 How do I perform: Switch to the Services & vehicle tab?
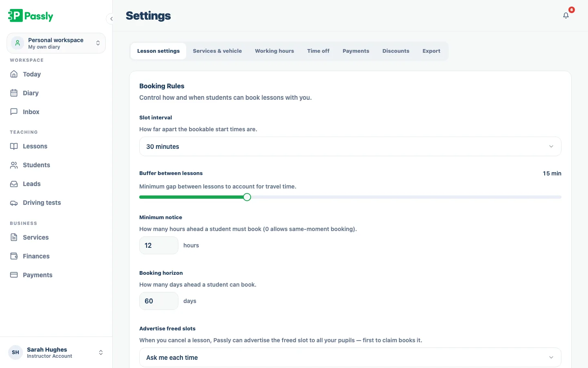click(x=217, y=51)
